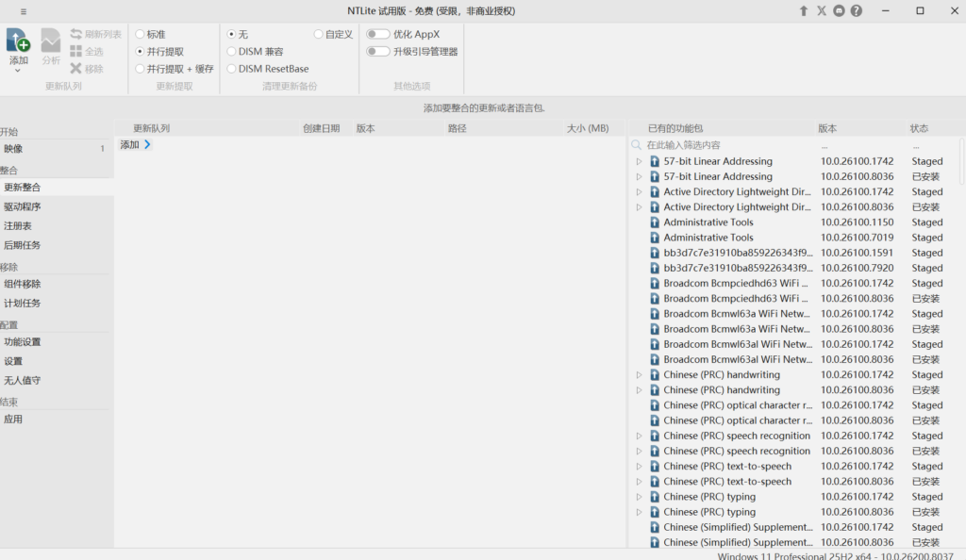Click the 添加 (Add) update icon
Screen dimensions: 966x560
pyautogui.click(x=18, y=41)
